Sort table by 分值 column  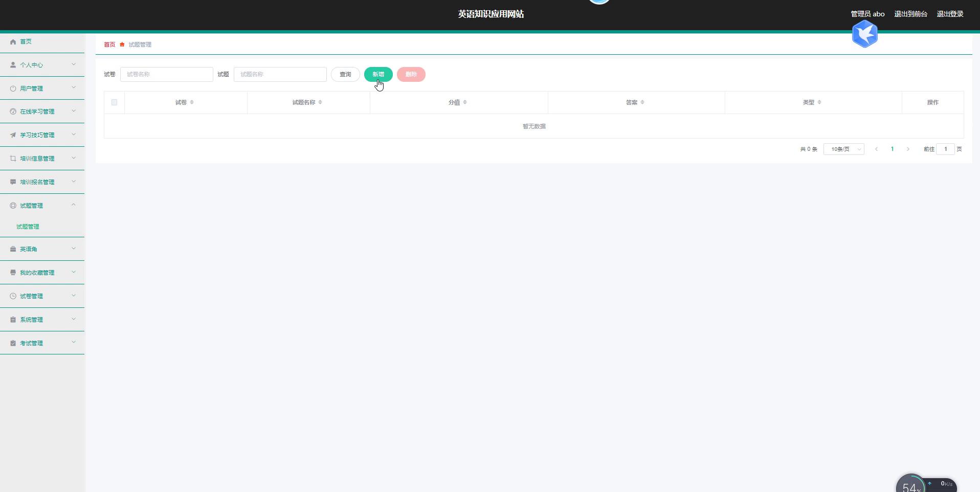[x=464, y=102]
